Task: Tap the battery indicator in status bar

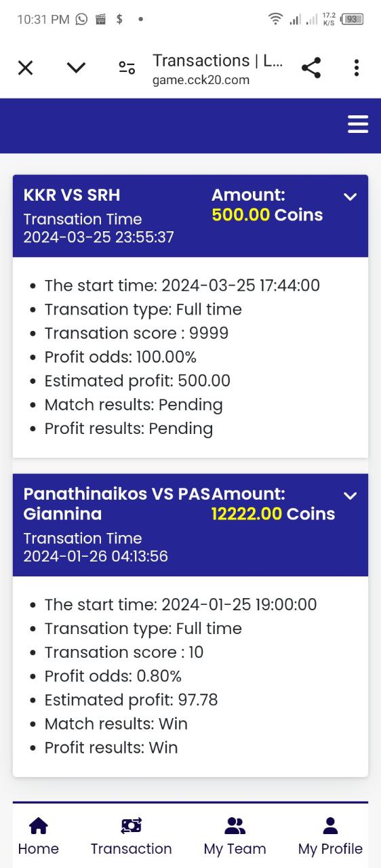Action: click(x=353, y=19)
